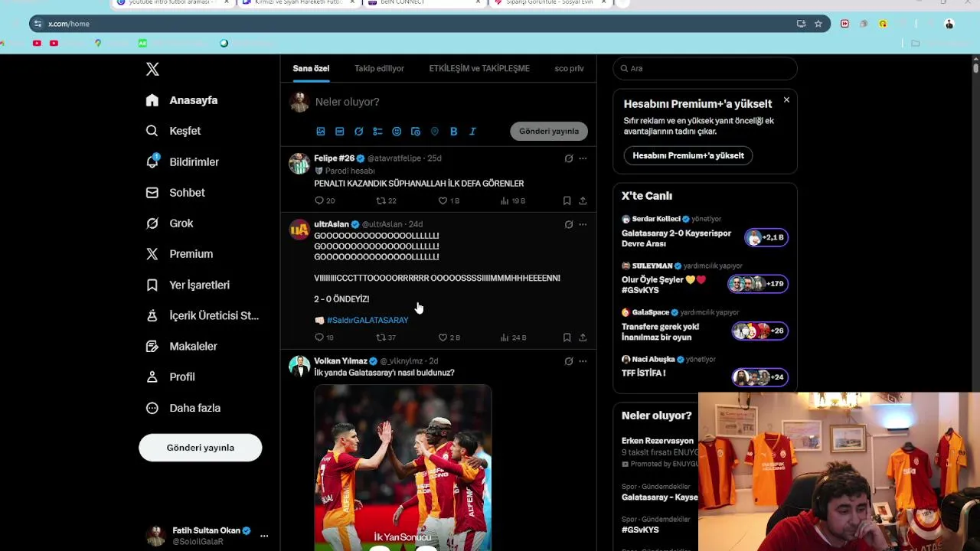980x551 pixels.
Task: Schedule the post with calendar icon
Action: [x=416, y=132]
